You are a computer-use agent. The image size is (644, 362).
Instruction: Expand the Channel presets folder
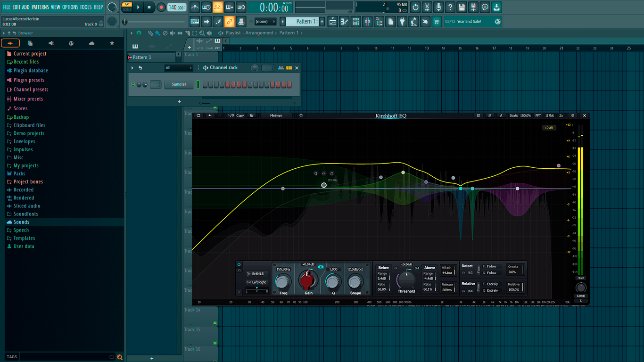[x=30, y=90]
